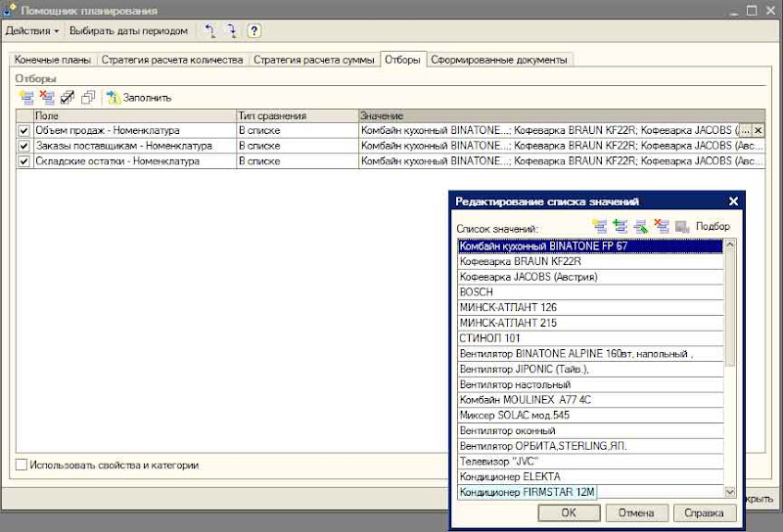
Task: Select Комбайн кухонный BINATONE FP 67
Action: click(590, 246)
